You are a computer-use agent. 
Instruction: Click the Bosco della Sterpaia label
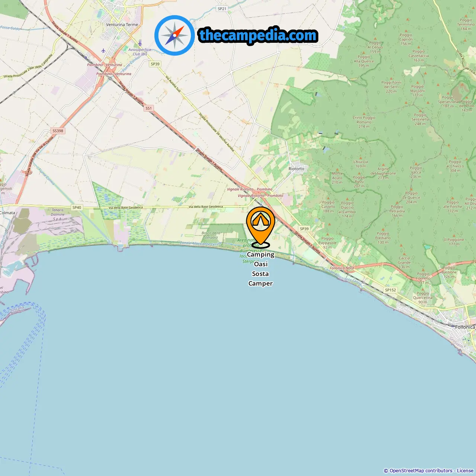211,235
